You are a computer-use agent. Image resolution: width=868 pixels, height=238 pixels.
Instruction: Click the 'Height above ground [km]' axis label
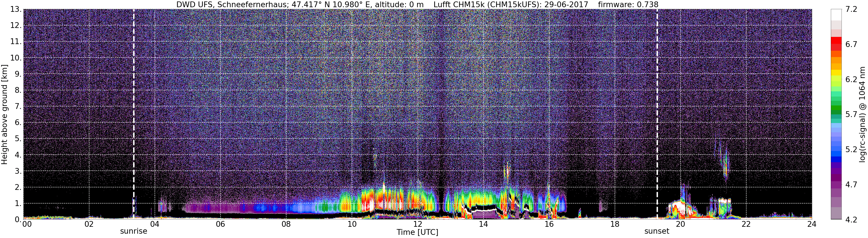(x=4, y=114)
